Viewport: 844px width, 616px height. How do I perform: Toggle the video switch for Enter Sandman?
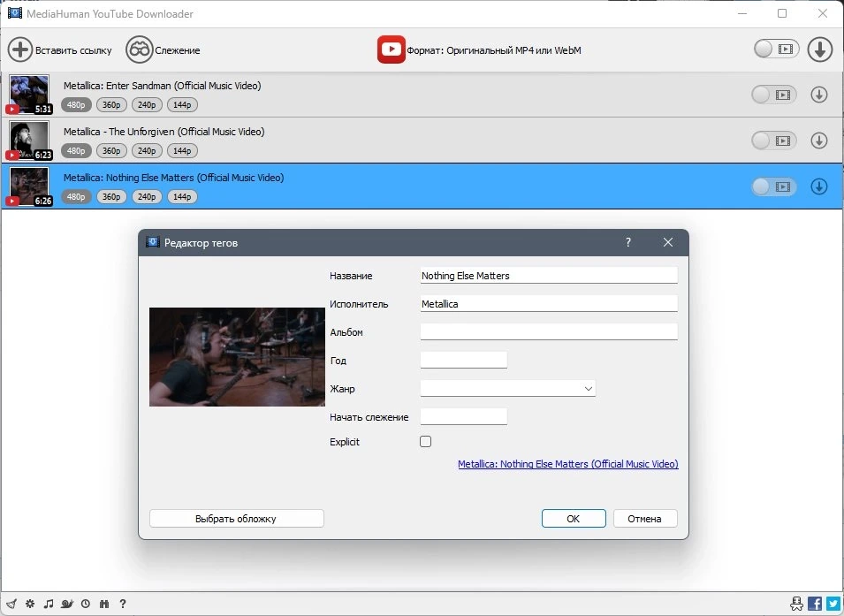coord(774,95)
